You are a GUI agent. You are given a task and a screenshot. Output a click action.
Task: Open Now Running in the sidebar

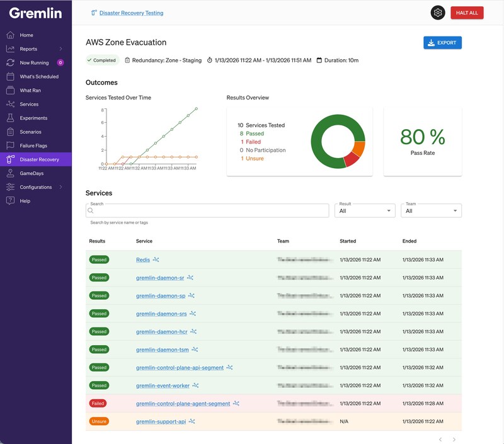(34, 63)
